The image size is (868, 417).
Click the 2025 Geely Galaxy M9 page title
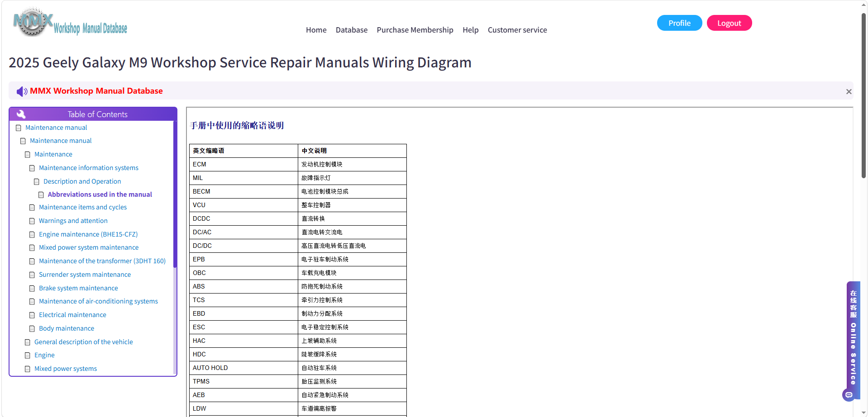240,62
